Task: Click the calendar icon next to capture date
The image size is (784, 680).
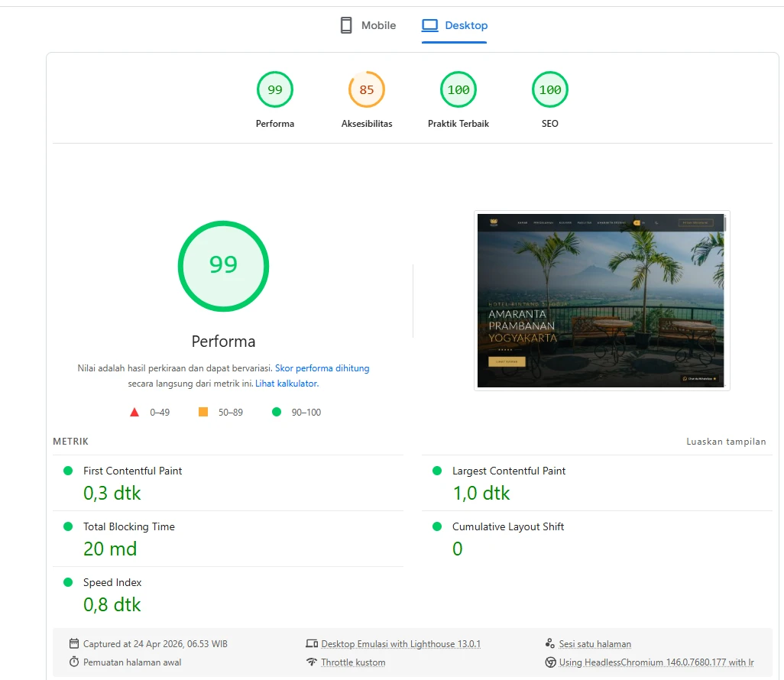Action: click(73, 643)
